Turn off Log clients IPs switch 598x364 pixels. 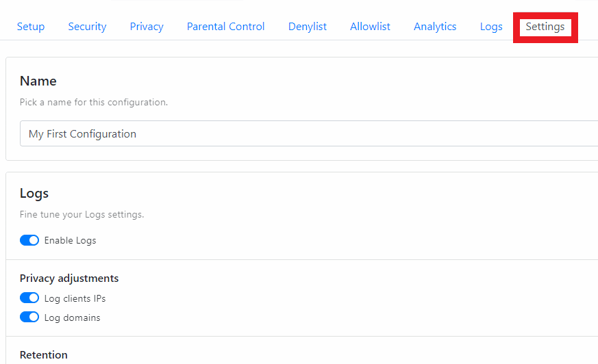pyautogui.click(x=29, y=298)
